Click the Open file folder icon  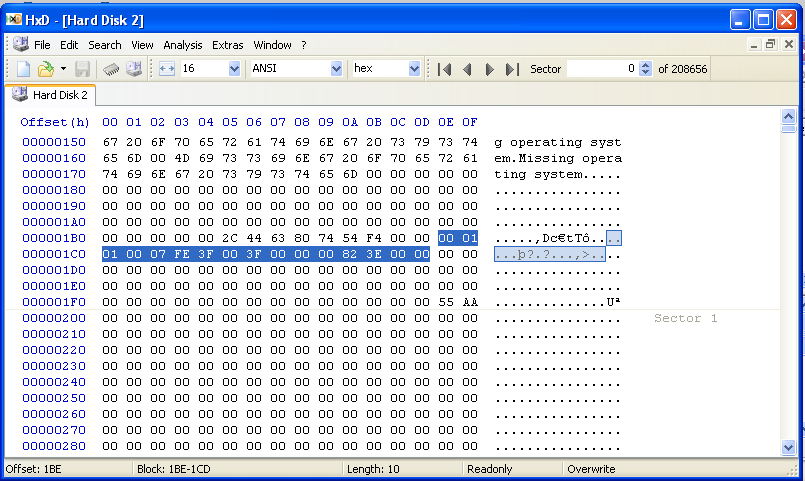(x=46, y=69)
